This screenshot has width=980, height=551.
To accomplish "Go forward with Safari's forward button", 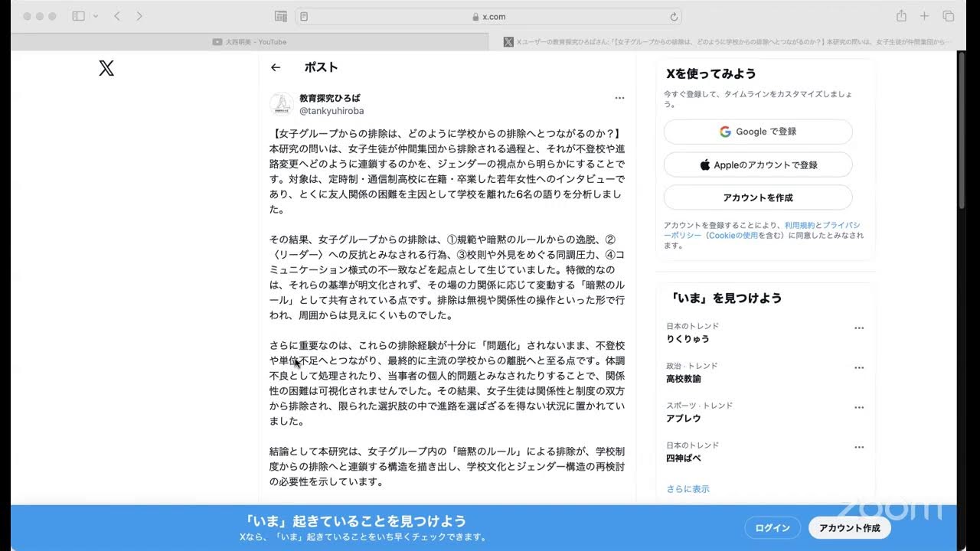I will tap(139, 16).
